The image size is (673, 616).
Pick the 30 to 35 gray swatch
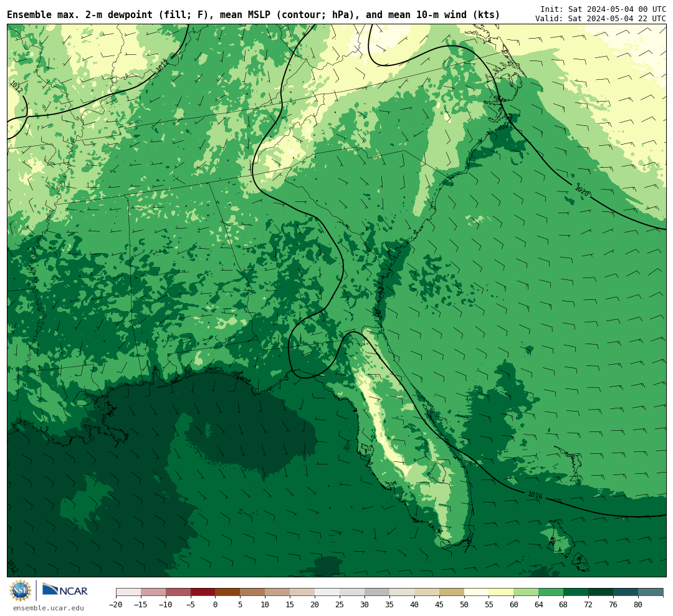(377, 592)
